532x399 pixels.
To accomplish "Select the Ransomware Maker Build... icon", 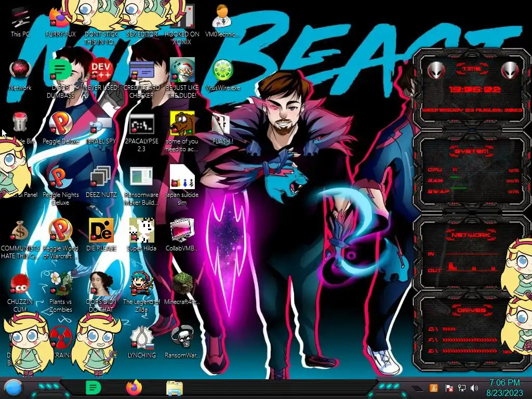I will (x=141, y=186).
